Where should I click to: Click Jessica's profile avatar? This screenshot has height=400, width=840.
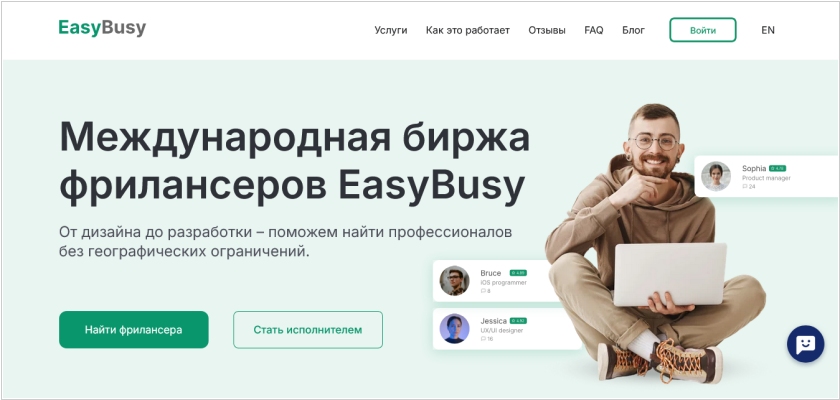coord(454,328)
